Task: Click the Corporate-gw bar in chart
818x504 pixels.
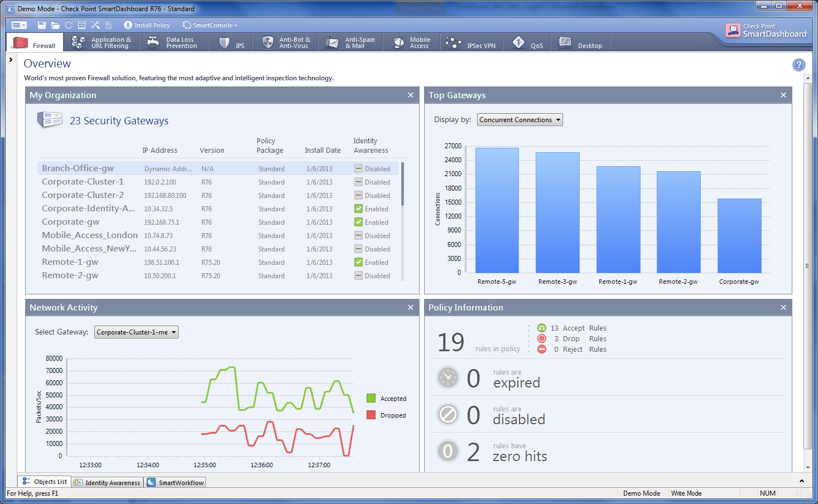Action: click(739, 236)
